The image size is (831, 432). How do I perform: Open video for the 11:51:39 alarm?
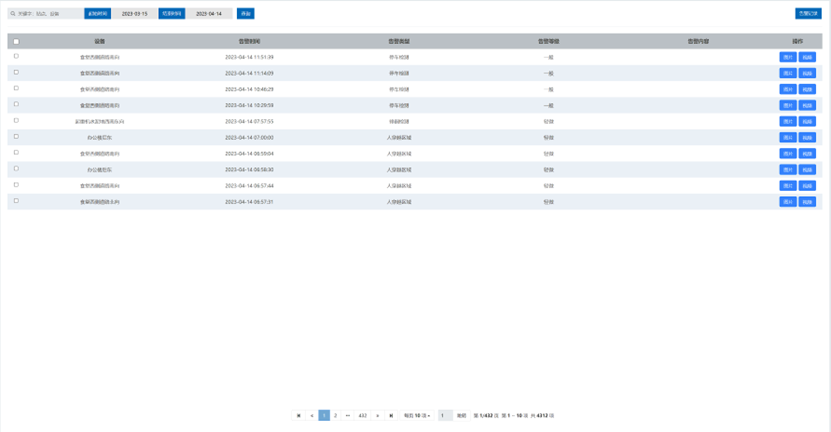coord(808,58)
